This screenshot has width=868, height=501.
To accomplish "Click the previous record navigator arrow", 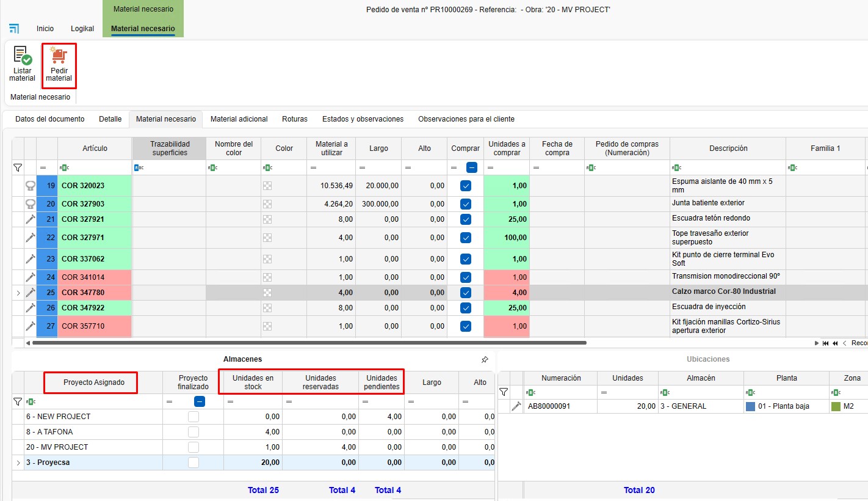I will (844, 343).
